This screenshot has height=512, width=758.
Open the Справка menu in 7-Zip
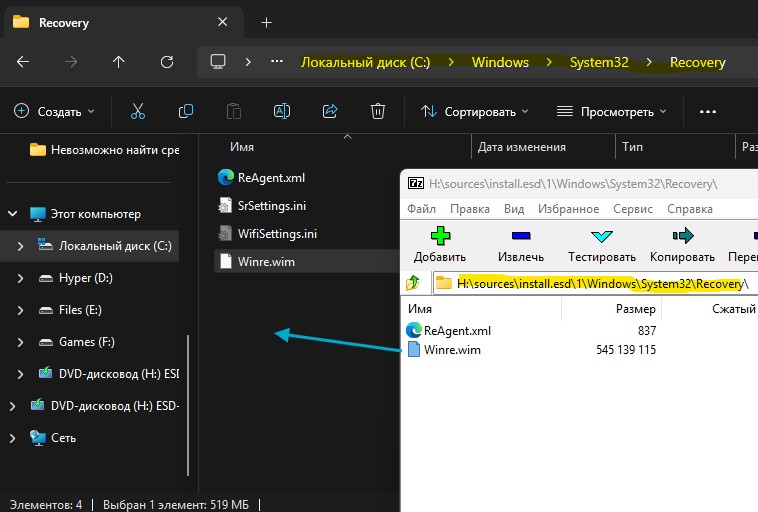(689, 209)
